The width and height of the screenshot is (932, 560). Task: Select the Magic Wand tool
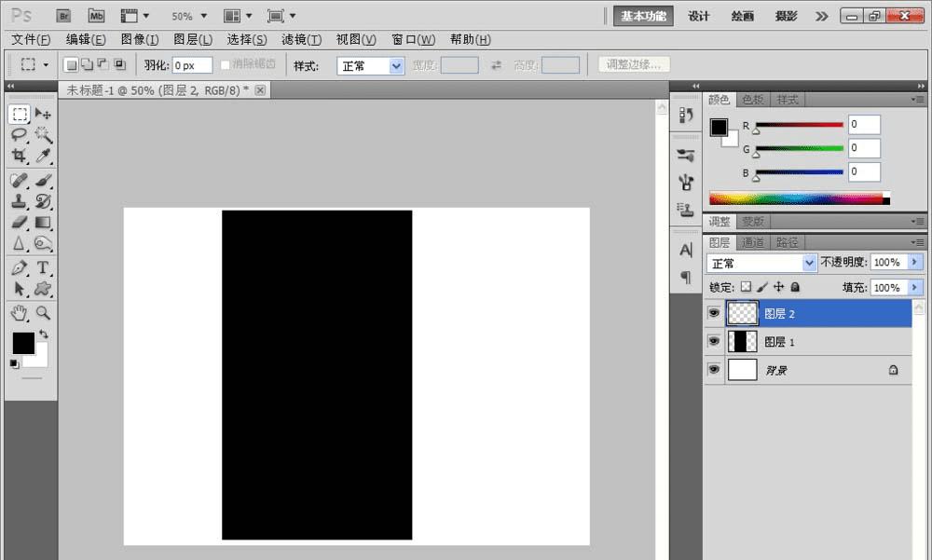coord(43,135)
